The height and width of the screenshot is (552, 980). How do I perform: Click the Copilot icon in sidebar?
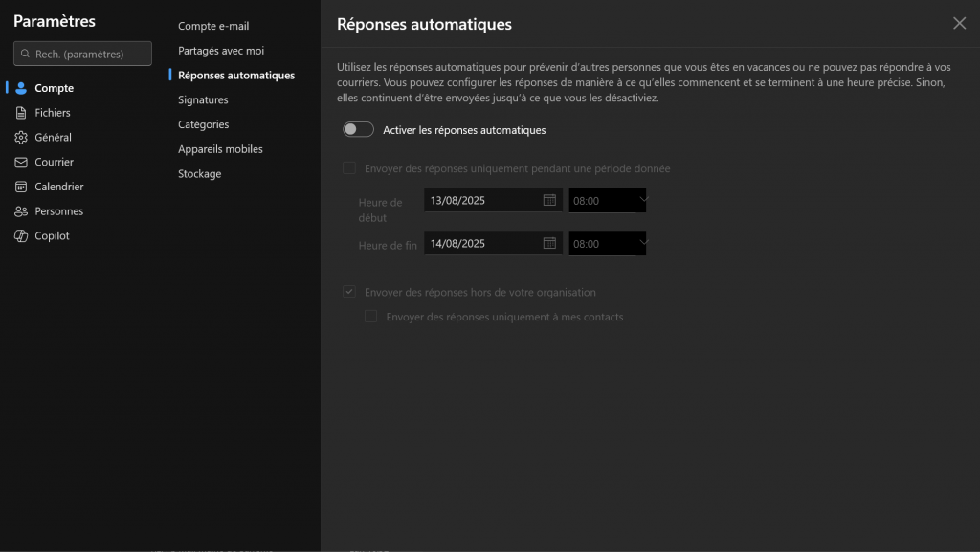tap(21, 236)
